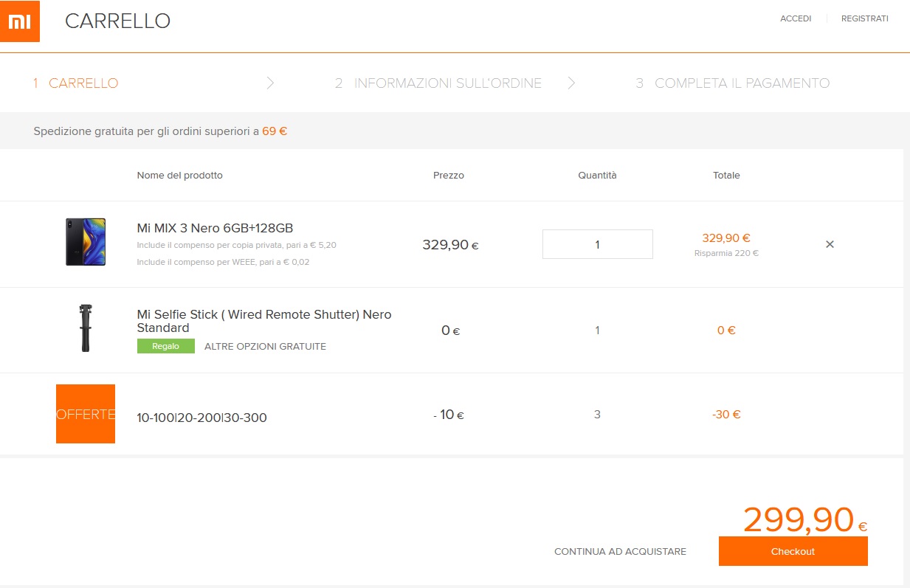The image size is (910, 588).
Task: Click the Risparmia 220 € savings text
Action: [x=726, y=253]
